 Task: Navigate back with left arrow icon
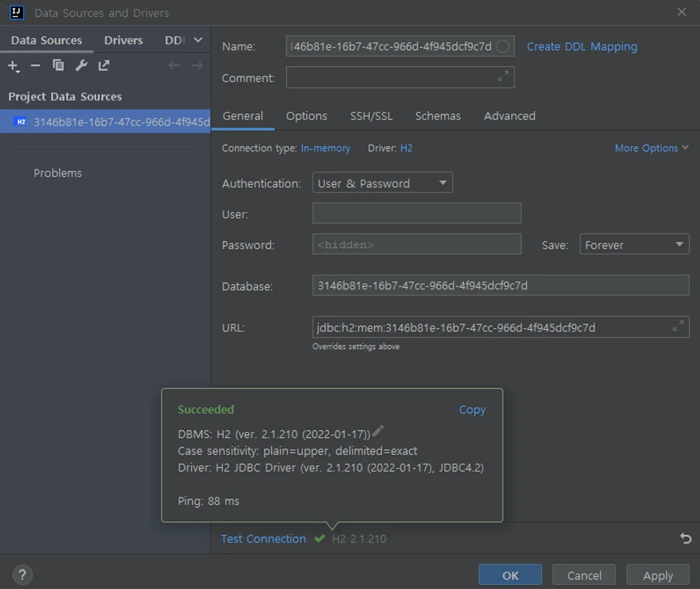(x=174, y=66)
